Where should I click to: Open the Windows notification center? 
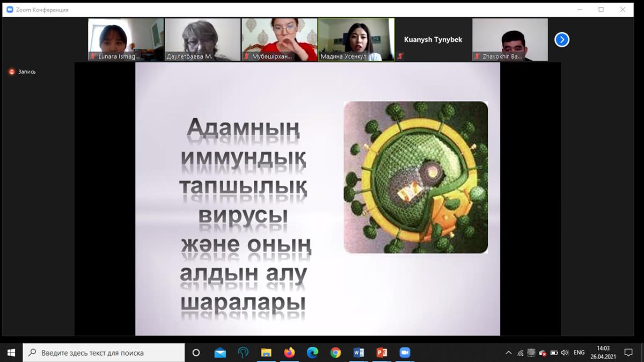(628, 353)
